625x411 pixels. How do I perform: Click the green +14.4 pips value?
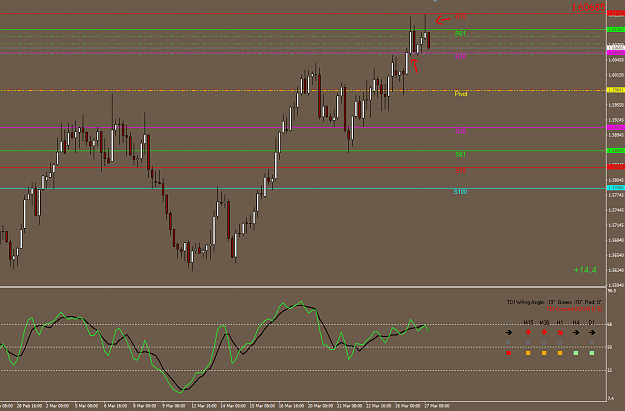coord(585,270)
